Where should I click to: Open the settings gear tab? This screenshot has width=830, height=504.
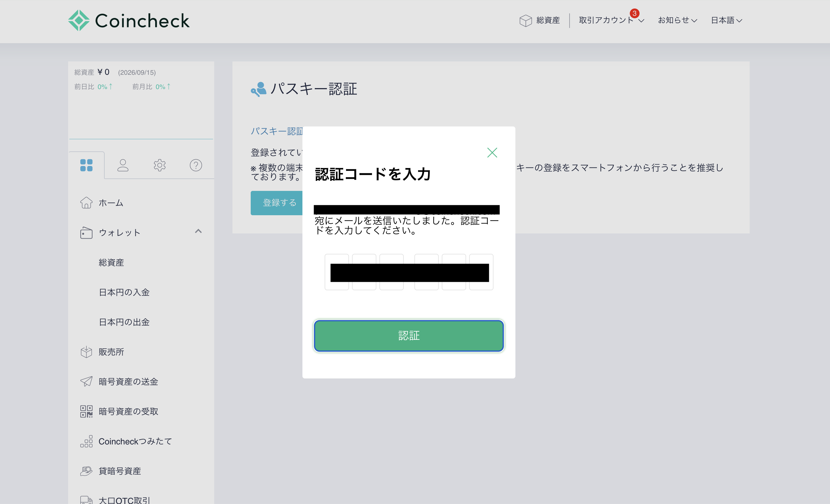pos(159,165)
